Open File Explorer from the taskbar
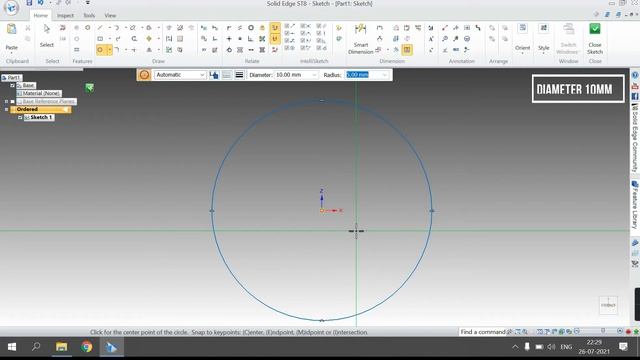 tap(61, 347)
